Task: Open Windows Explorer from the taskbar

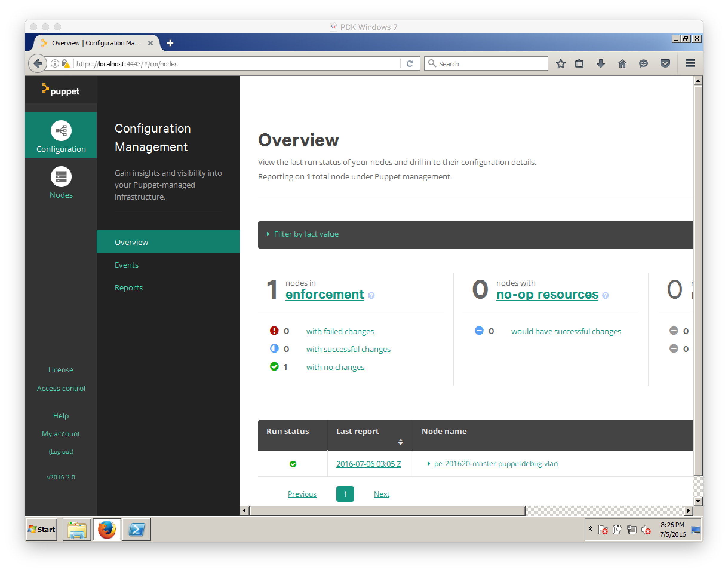Action: point(77,530)
